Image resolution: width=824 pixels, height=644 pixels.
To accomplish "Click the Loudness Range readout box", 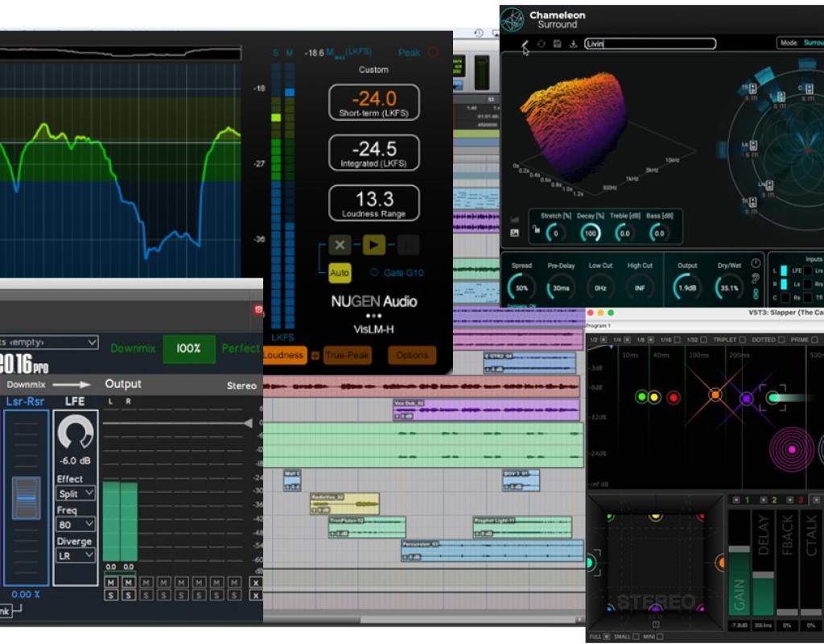I will click(x=374, y=203).
